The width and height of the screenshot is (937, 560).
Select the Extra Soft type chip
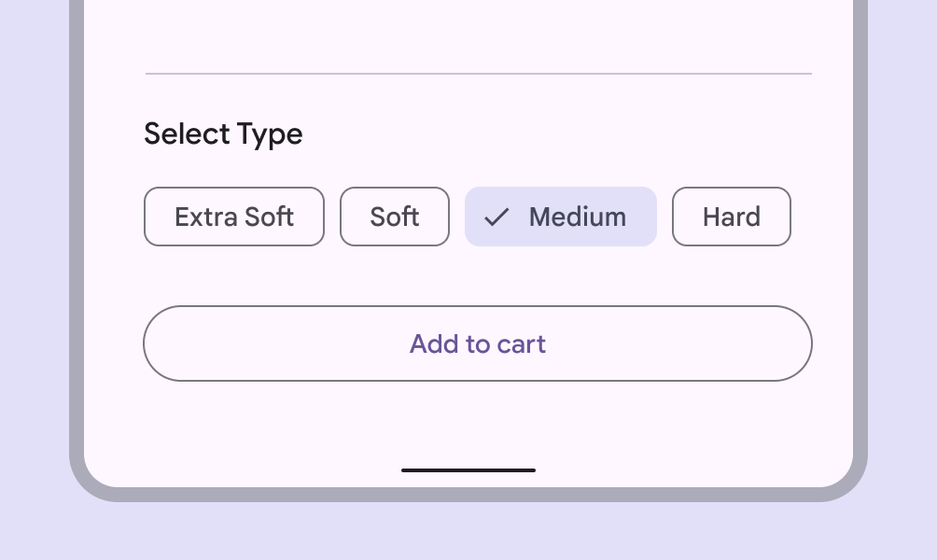[234, 217]
